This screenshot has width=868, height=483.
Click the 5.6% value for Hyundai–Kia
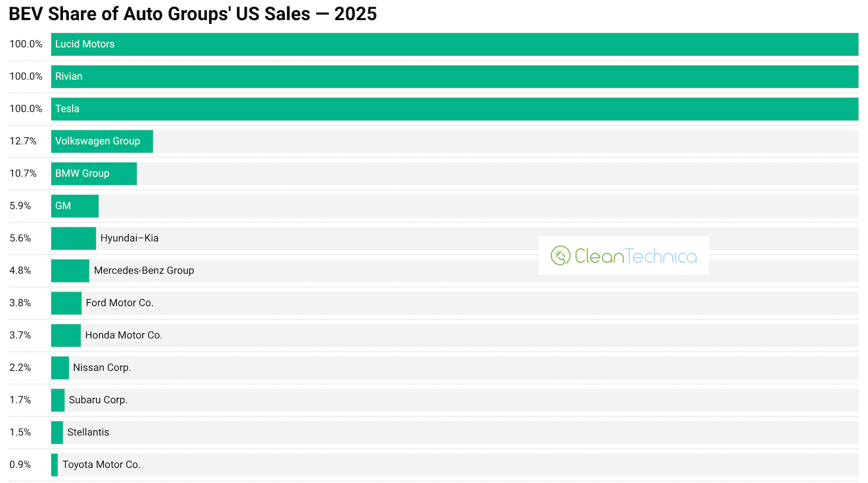(x=20, y=238)
